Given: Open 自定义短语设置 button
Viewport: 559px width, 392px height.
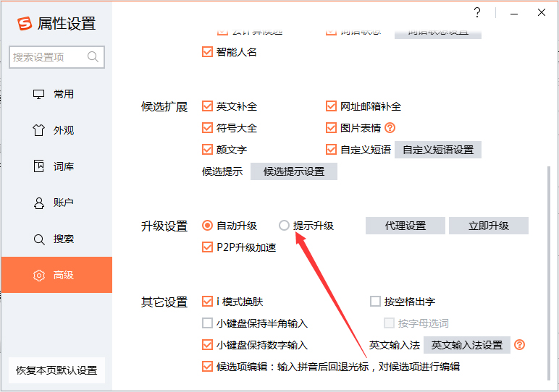Looking at the screenshot, I should coord(438,150).
